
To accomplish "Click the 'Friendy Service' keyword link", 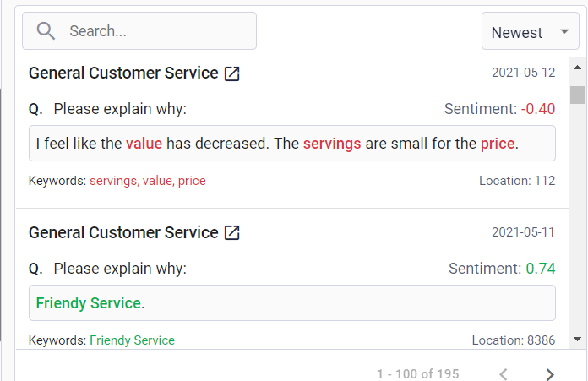I will 132,340.
